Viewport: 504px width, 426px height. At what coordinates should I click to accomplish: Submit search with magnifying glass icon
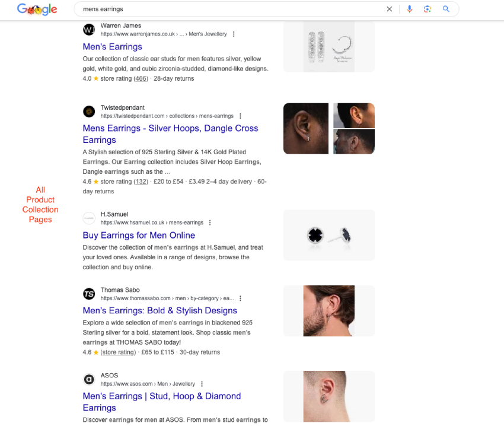click(x=446, y=9)
